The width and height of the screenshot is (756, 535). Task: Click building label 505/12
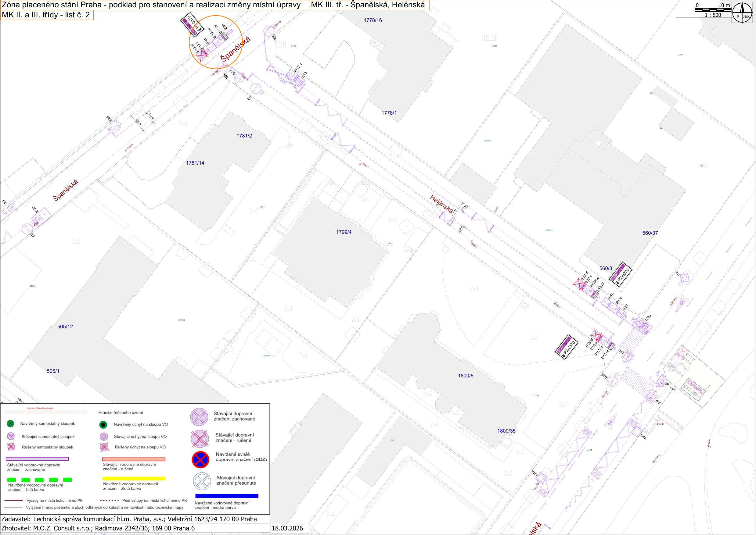point(65,326)
